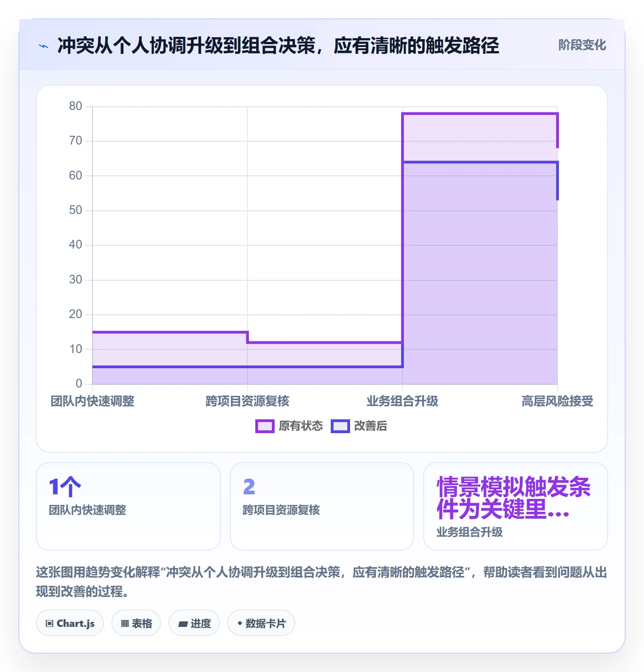Click the grid icon in the 表格 tag
Image resolution: width=644 pixels, height=672 pixels.
125,624
